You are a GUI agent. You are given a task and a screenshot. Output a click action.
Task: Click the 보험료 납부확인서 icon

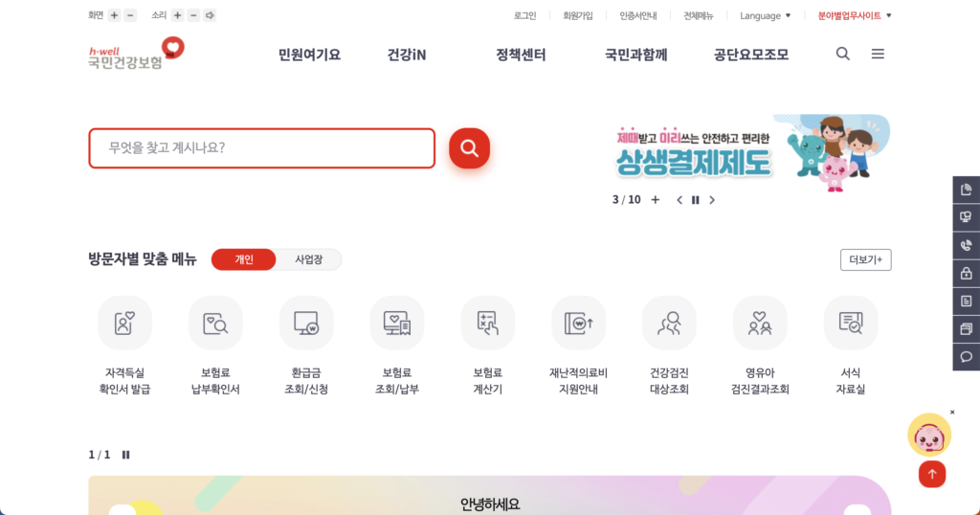pos(215,324)
